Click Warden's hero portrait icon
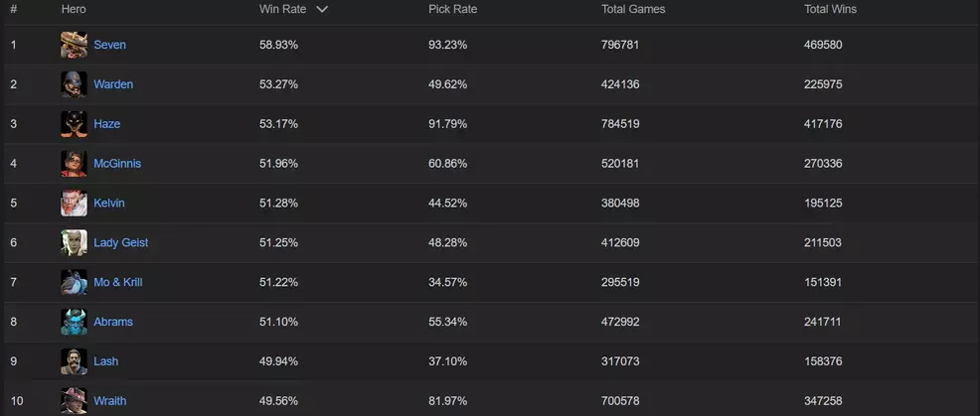Viewport: 980px width, 416px height. (x=74, y=84)
